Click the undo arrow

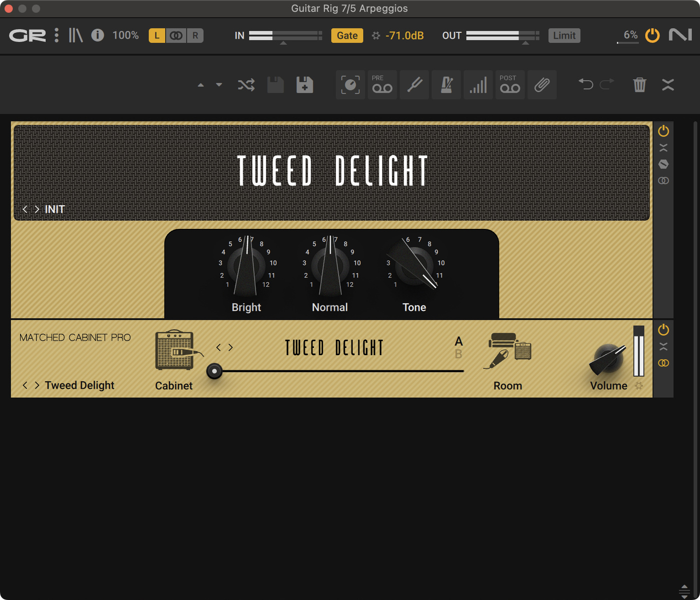(586, 84)
